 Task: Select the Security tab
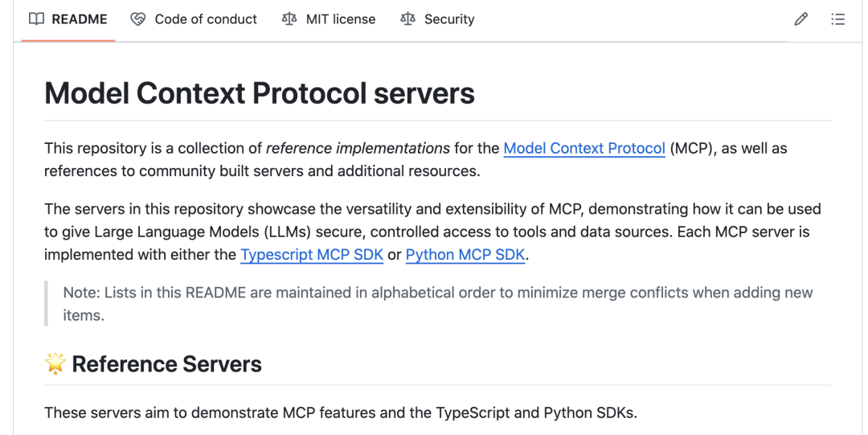(437, 19)
